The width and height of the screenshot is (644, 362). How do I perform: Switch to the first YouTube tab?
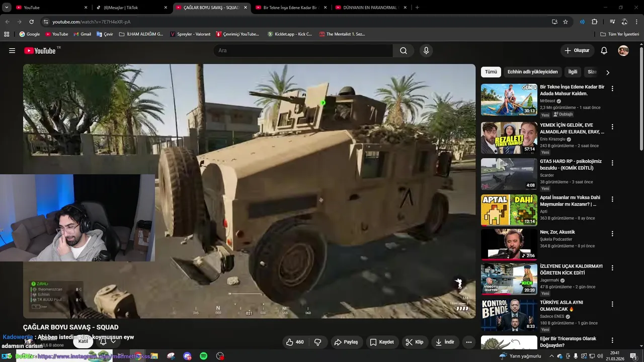point(51,8)
